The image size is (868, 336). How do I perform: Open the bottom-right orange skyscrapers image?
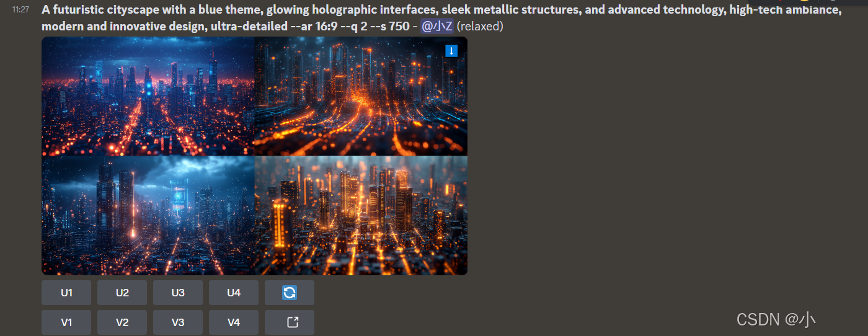(361, 215)
